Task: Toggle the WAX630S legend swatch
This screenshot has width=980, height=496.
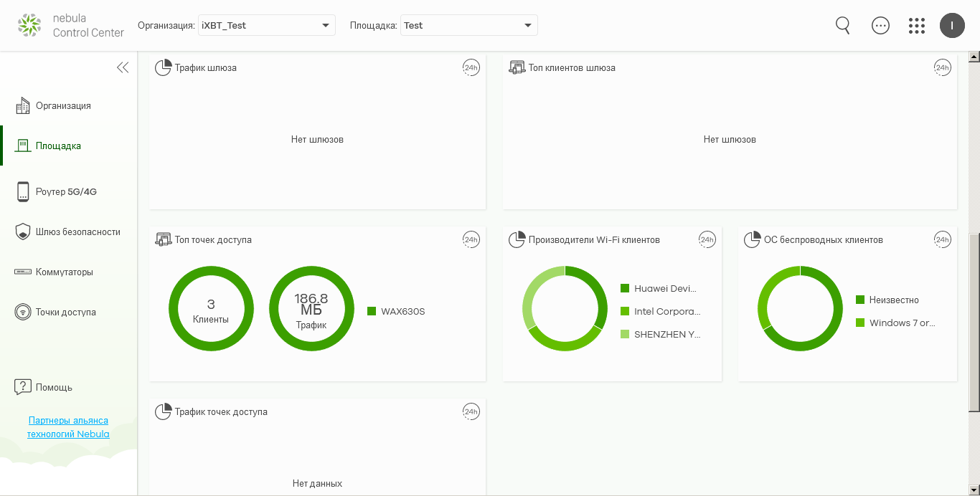Action: tap(372, 311)
